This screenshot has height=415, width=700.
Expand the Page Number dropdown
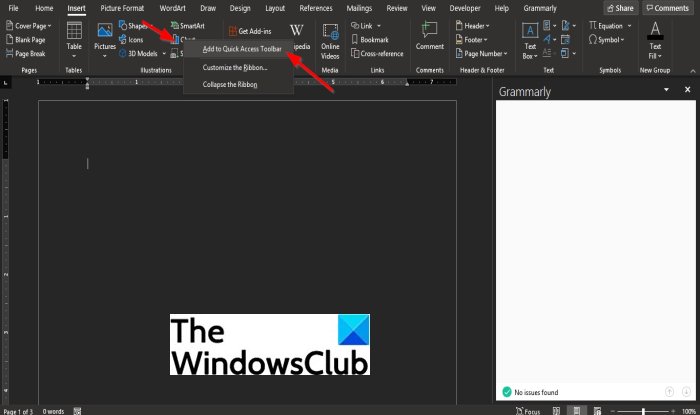point(481,54)
